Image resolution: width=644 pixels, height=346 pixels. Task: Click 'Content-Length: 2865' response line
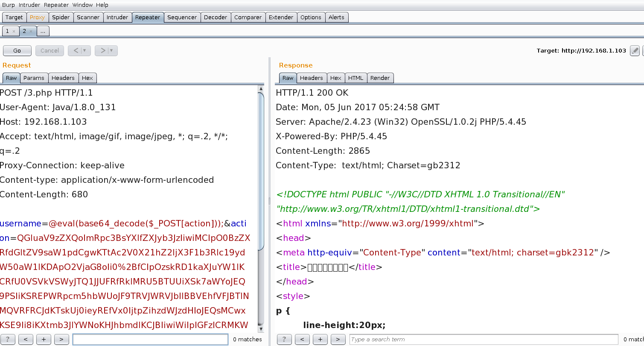pyautogui.click(x=323, y=151)
